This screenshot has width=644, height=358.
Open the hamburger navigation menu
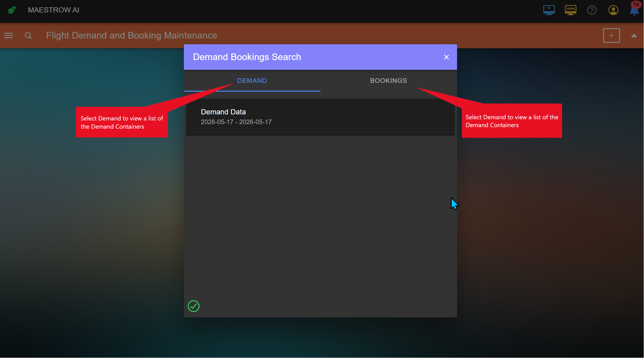(8, 35)
